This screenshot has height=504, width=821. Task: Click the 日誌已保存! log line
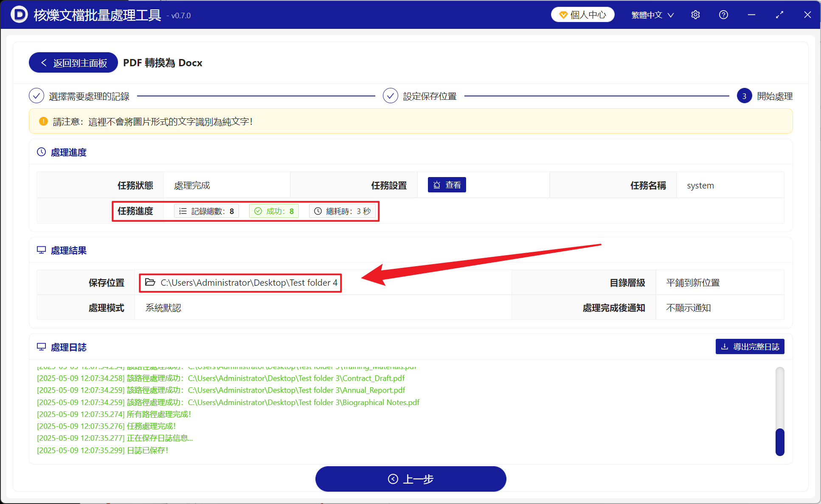pyautogui.click(x=102, y=450)
